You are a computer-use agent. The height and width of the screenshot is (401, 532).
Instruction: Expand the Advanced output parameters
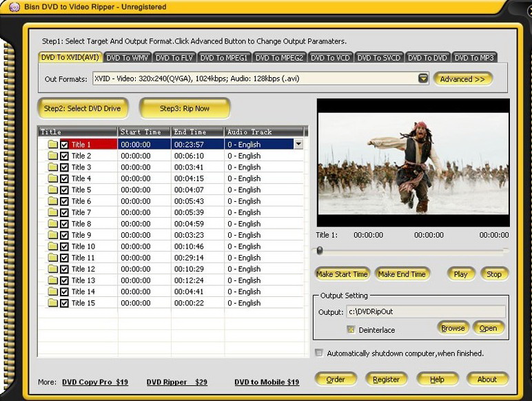462,79
